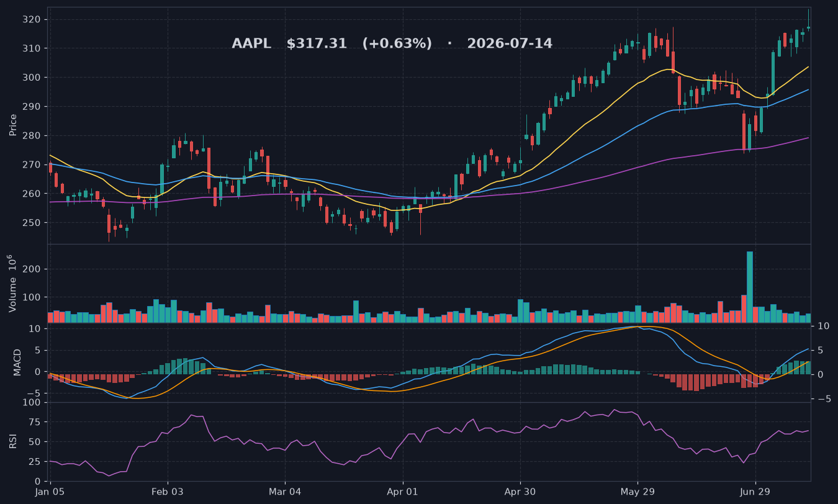Click the tallest volume spike bar

pos(750,287)
